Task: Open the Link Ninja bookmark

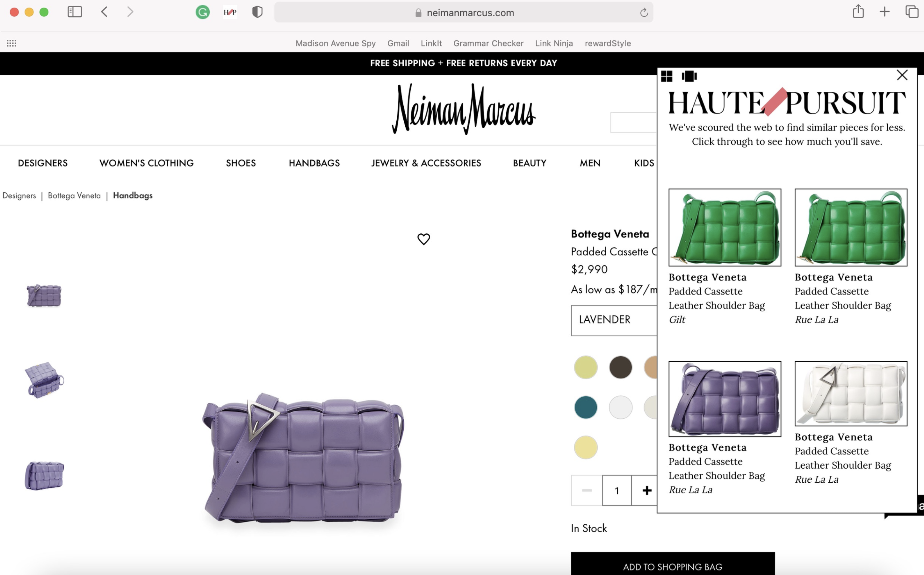Action: [554, 43]
